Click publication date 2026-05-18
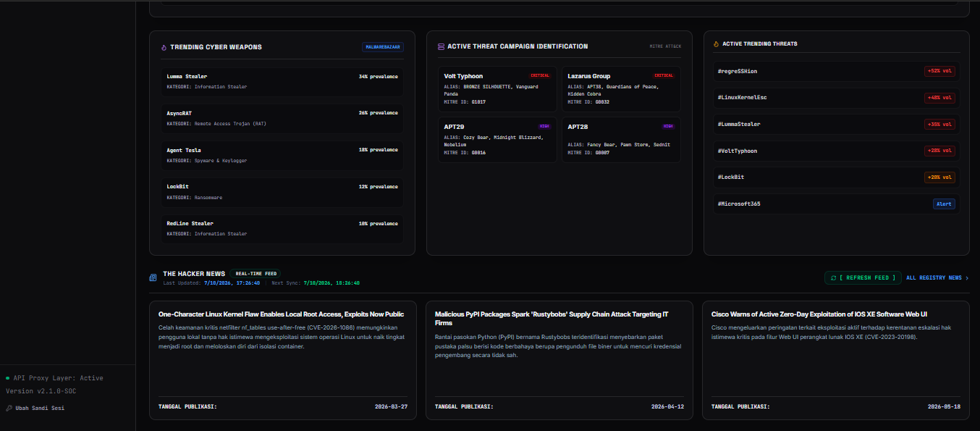Viewport: 980px width, 431px height. click(944, 406)
